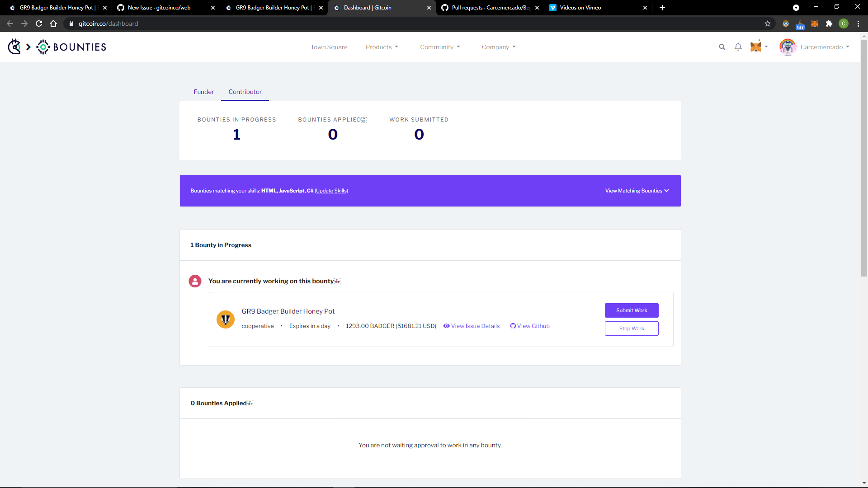This screenshot has height=488, width=868.
Task: Click the 'Expires in a day' text
Action: (310, 326)
